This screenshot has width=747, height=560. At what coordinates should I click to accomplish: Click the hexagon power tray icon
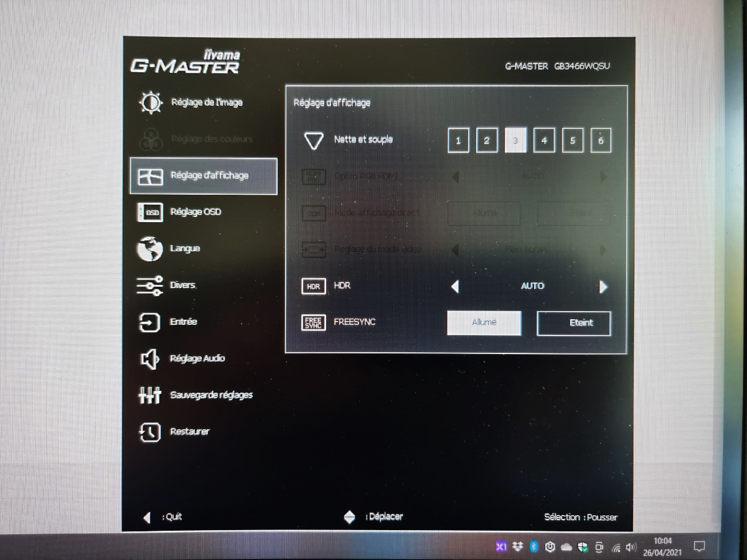pyautogui.click(x=550, y=547)
